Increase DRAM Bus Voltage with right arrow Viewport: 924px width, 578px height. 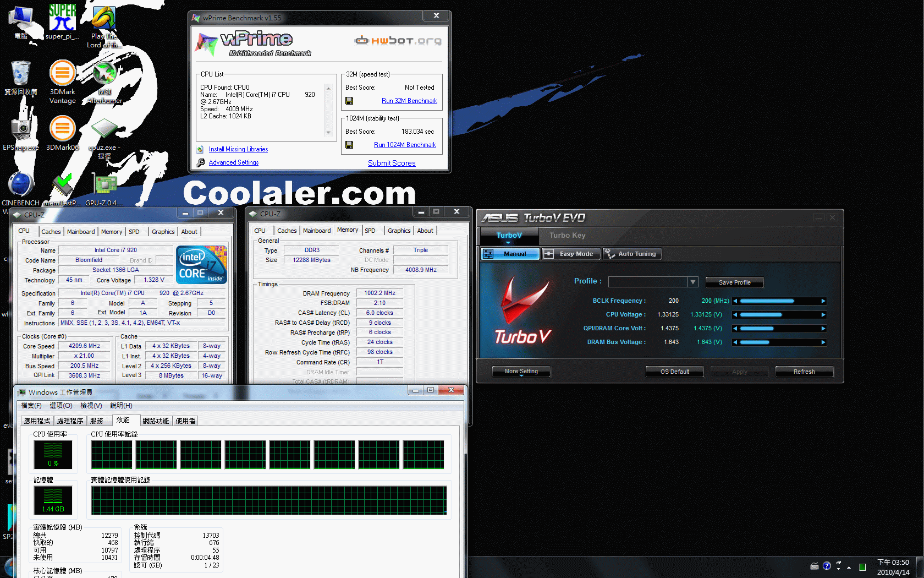point(823,342)
